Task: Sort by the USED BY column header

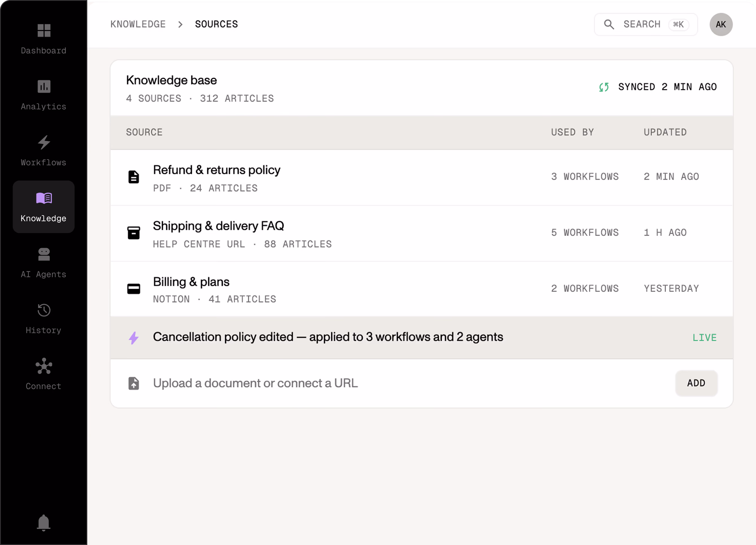Action: coord(572,132)
